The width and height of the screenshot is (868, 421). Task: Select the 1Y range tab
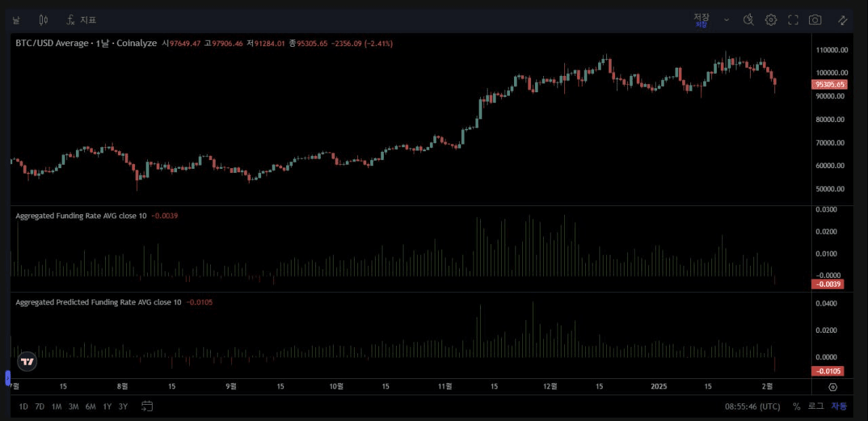click(x=106, y=406)
